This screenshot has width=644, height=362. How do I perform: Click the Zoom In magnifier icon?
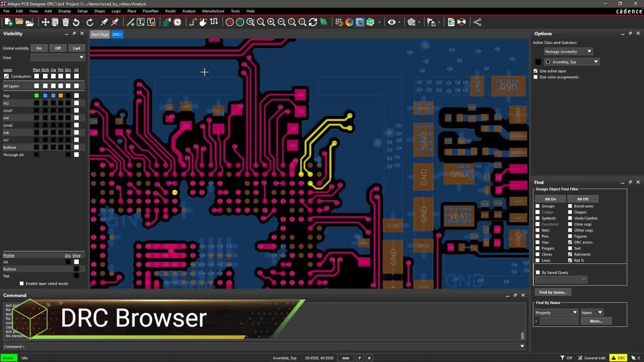271,22
